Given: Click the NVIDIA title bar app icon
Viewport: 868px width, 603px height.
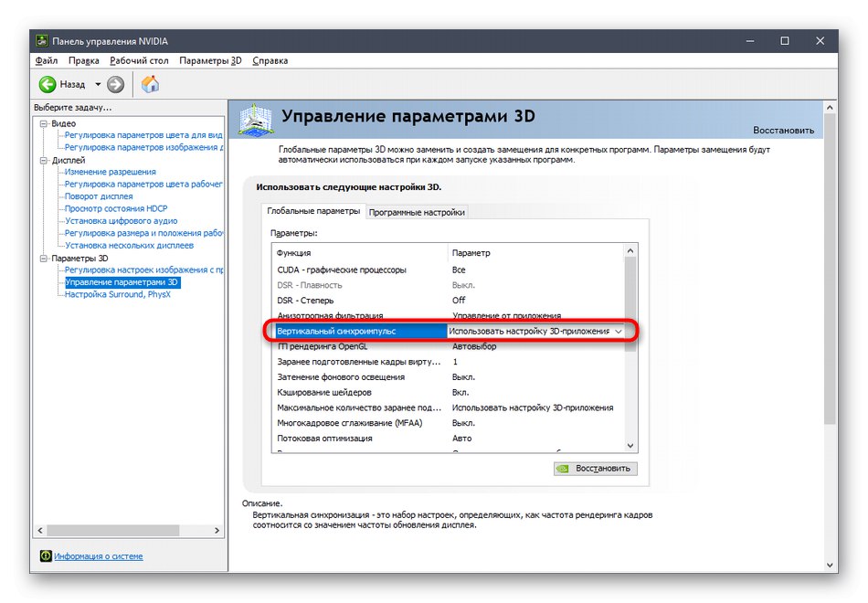Looking at the screenshot, I should tap(41, 41).
